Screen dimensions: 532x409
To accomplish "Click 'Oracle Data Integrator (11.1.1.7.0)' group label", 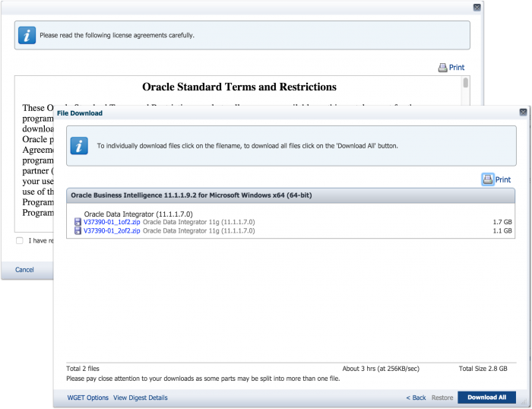I will pos(138,214).
